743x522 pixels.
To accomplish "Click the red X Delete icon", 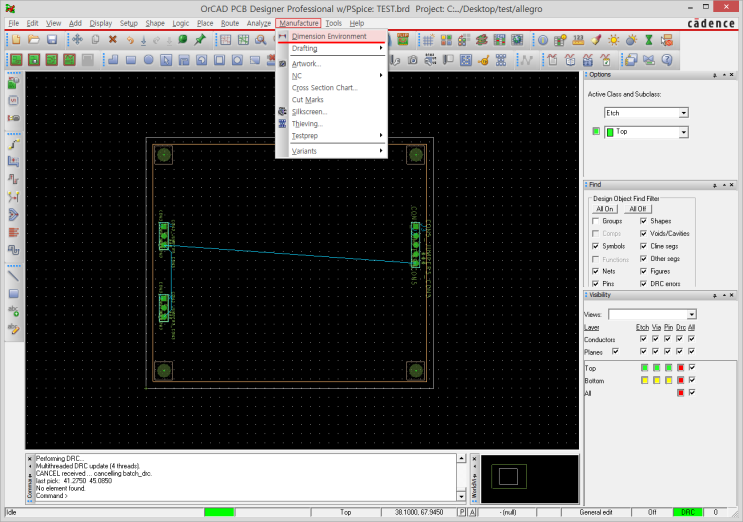I will pyautogui.click(x=112, y=40).
